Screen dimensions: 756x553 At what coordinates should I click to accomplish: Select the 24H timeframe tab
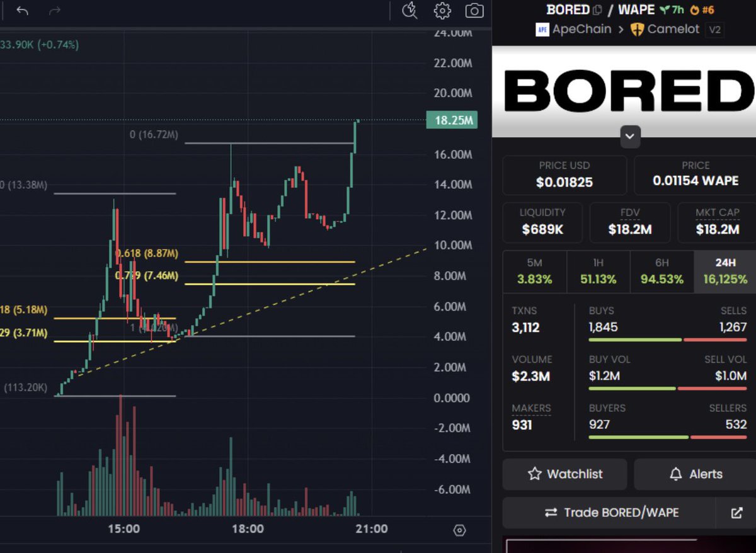coord(725,271)
